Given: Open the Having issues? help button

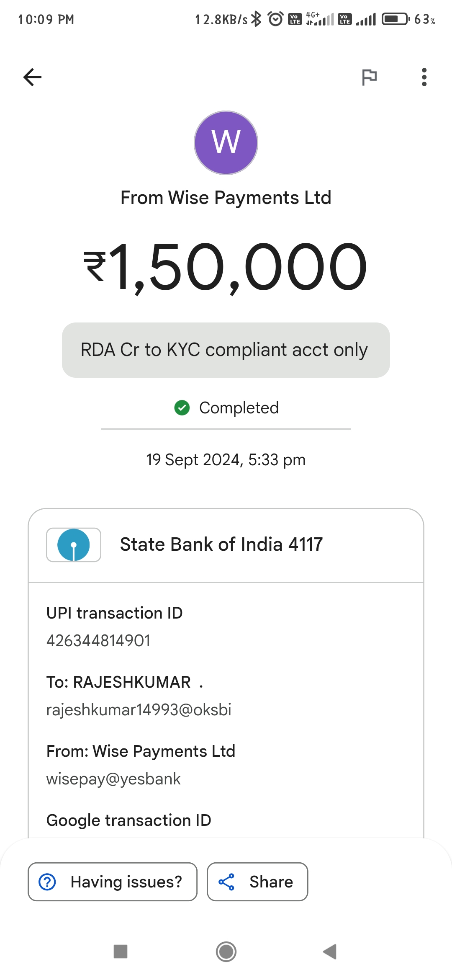Looking at the screenshot, I should coord(113,882).
